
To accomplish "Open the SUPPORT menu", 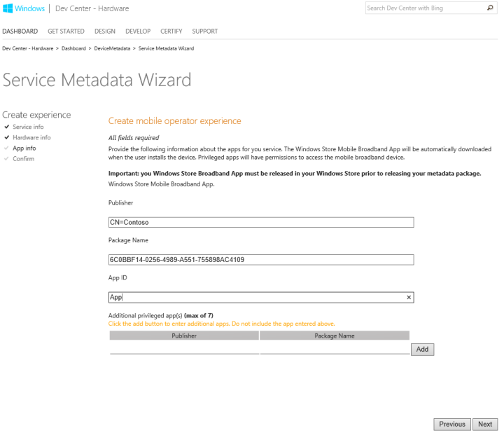I will coord(204,32).
